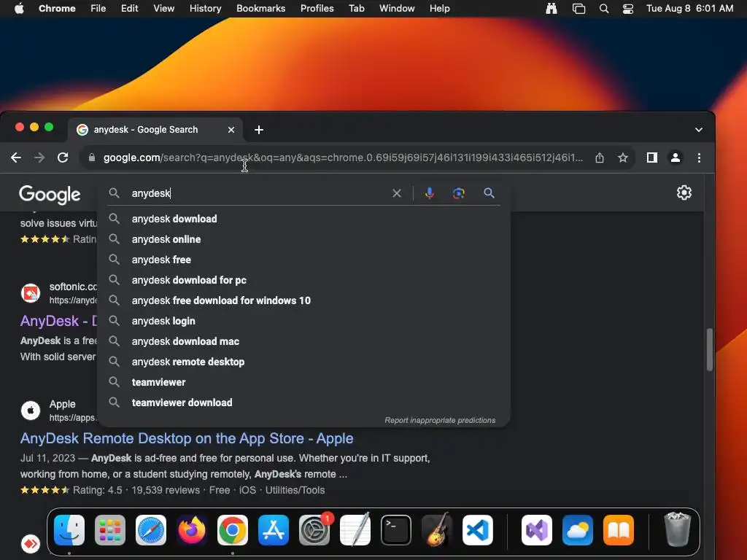747x560 pixels.
Task: Click the address bar URL
Action: pyautogui.click(x=343, y=157)
